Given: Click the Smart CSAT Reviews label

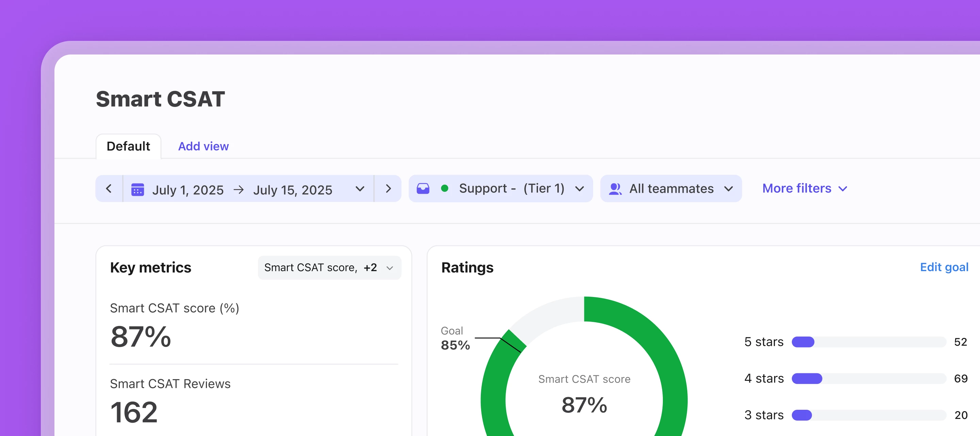Looking at the screenshot, I should (170, 384).
